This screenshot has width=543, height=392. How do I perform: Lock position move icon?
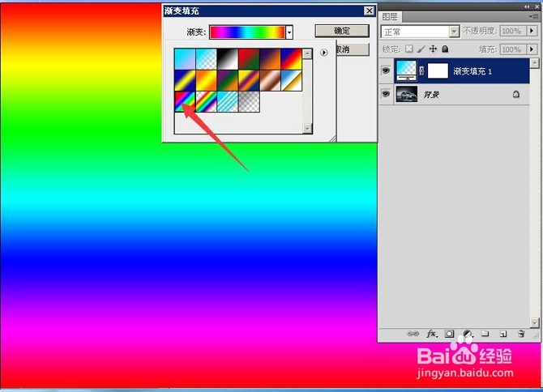(433, 49)
